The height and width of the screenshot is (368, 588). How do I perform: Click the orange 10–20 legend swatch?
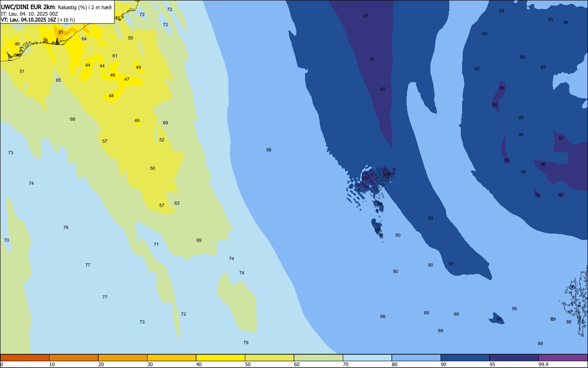click(x=73, y=357)
